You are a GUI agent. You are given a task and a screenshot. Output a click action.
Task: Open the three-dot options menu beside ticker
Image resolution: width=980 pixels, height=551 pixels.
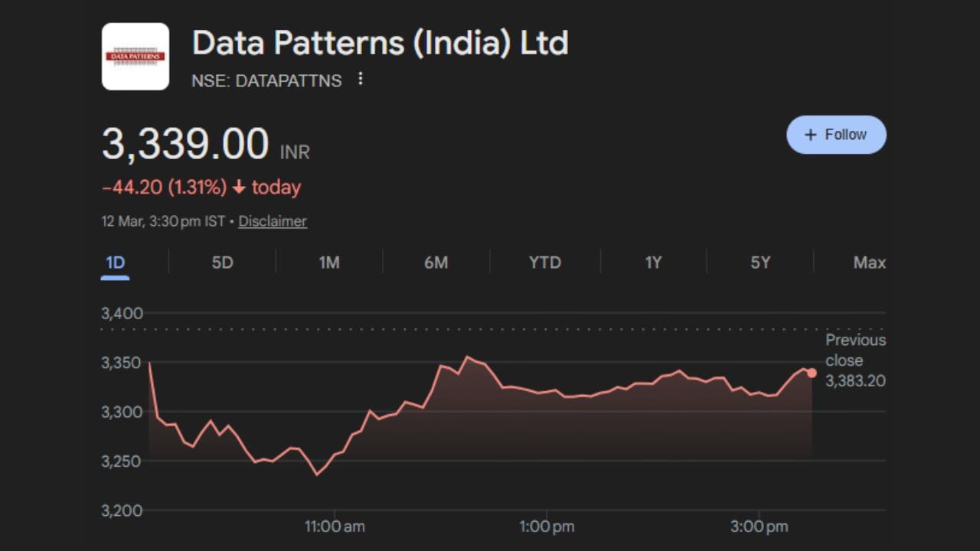361,79
